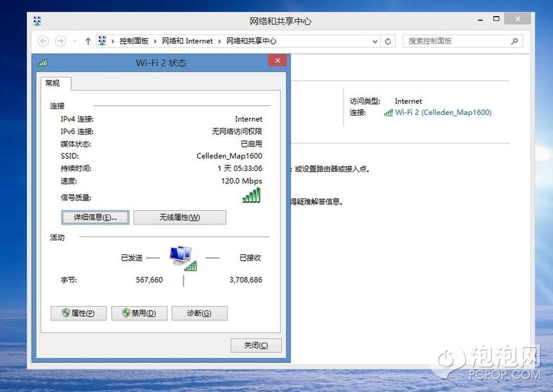The height and width of the screenshot is (392, 553).
Task: Open recent locations dropdown arrow
Action: tap(75, 41)
